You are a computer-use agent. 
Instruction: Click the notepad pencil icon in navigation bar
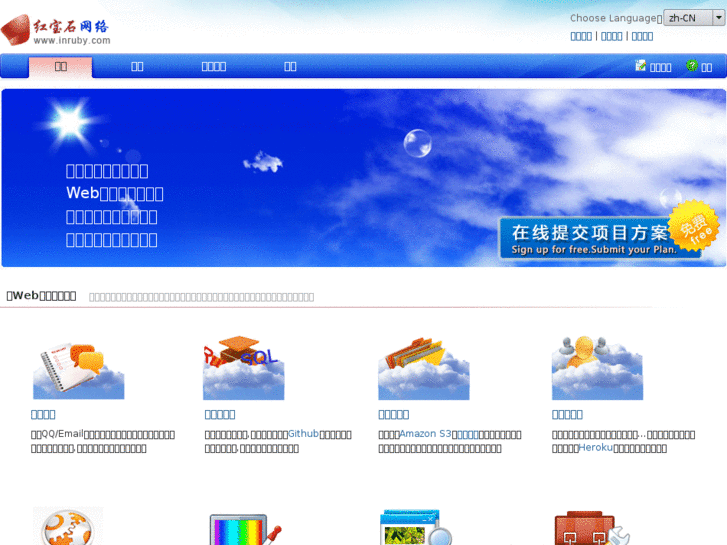[640, 65]
